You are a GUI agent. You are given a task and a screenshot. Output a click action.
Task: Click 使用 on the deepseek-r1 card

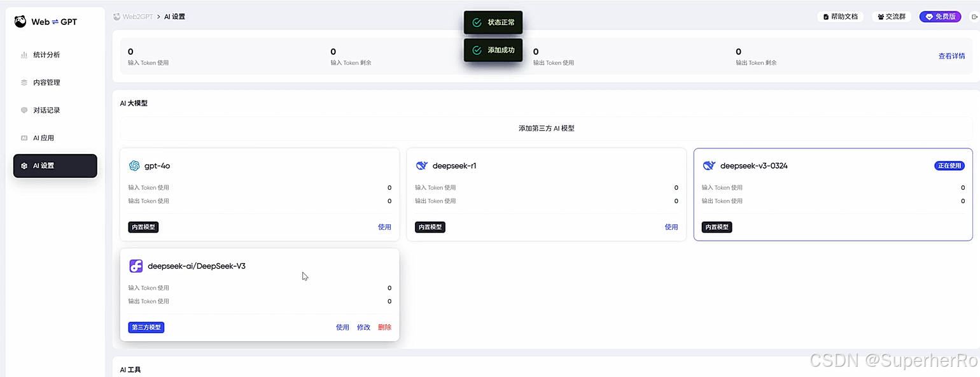[671, 227]
